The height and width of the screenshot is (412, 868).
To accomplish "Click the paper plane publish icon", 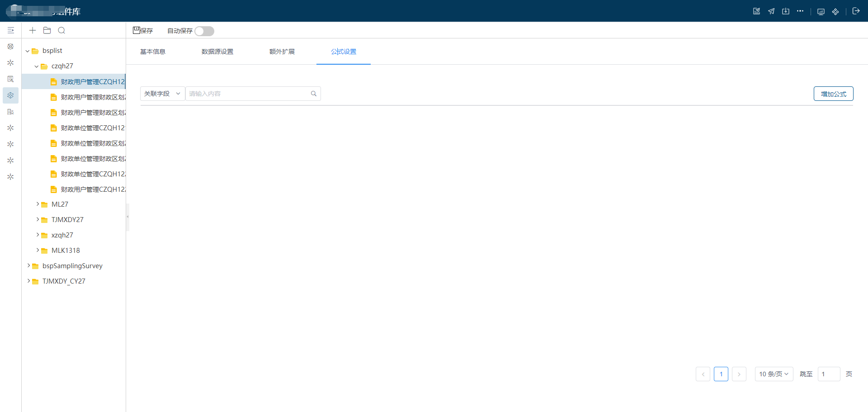I will tap(771, 11).
